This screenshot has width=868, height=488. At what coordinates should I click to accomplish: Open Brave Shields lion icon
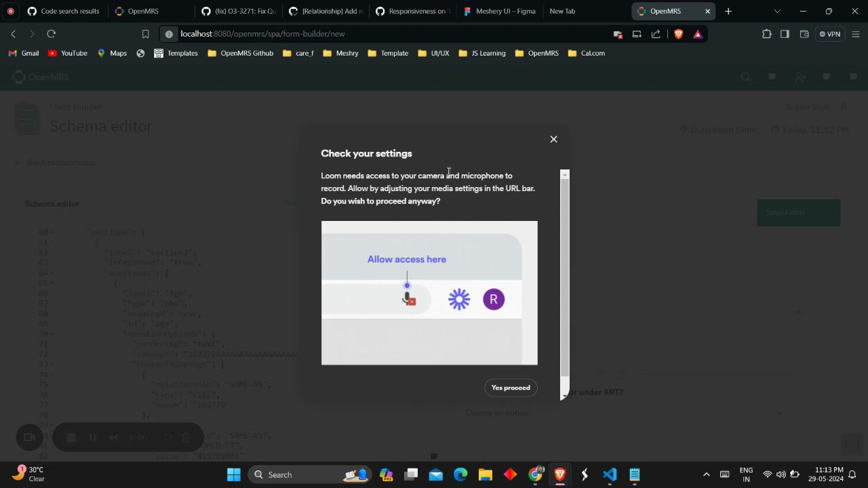click(678, 34)
